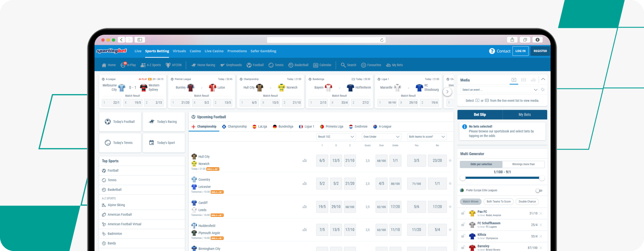
Task: Open Over/Under market dropdown
Action: (x=381, y=137)
